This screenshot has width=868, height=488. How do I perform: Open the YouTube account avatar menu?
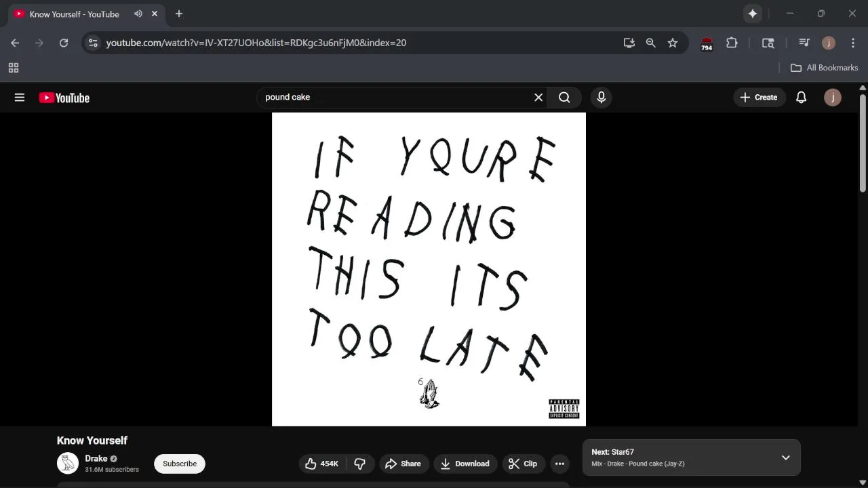(833, 98)
